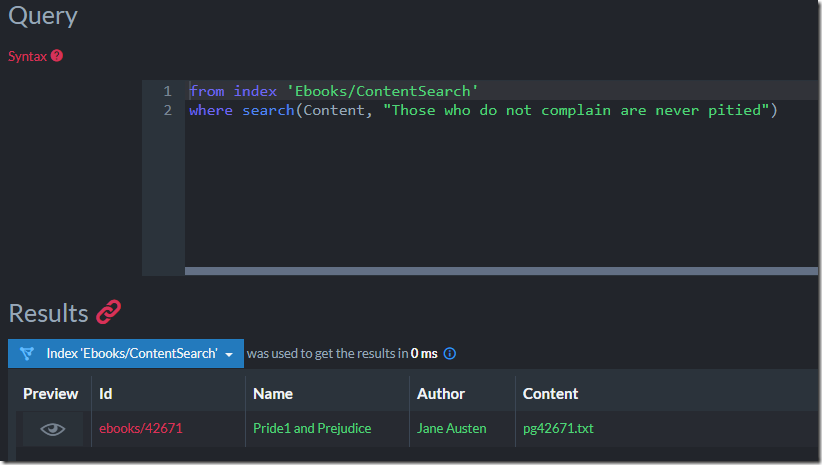The height and width of the screenshot is (465, 822).
Task: Click the Content column header
Action: tap(550, 394)
